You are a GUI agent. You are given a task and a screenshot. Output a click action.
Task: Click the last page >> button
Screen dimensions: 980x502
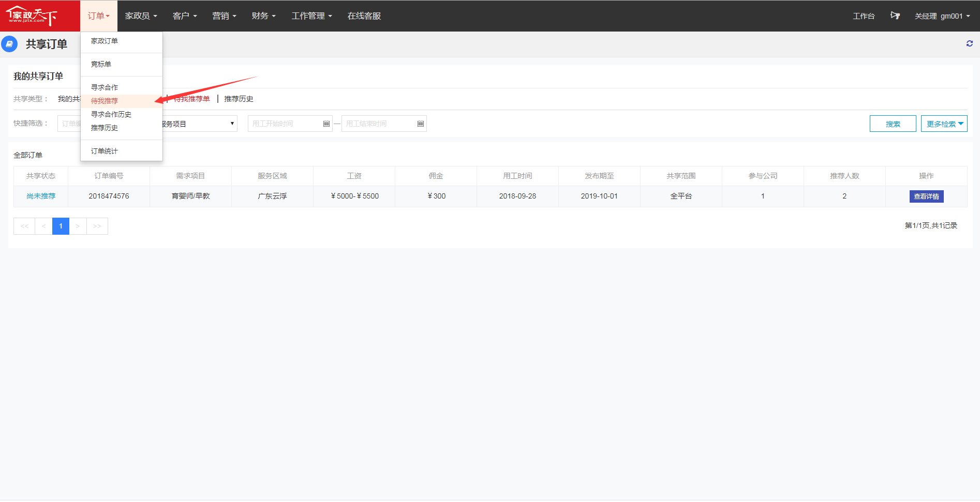(97, 226)
